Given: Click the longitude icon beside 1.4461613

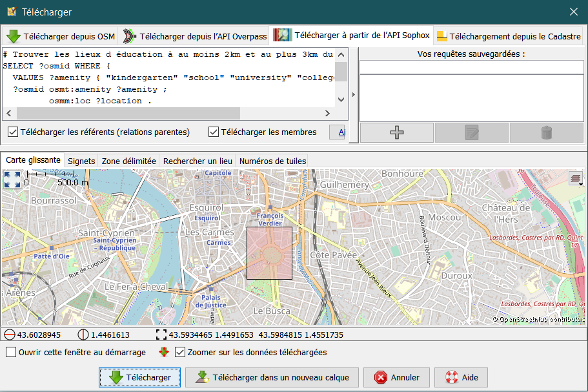Looking at the screenshot, I should coord(83,335).
